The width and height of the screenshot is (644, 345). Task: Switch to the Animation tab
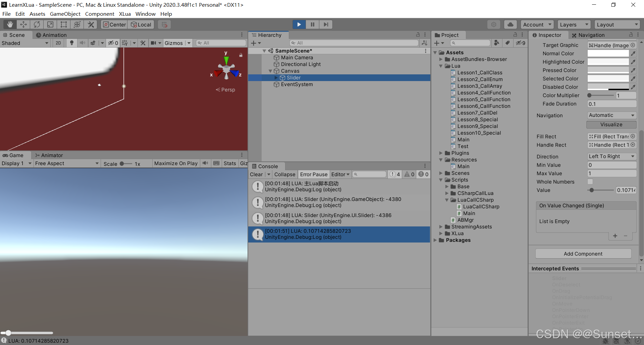tap(51, 35)
